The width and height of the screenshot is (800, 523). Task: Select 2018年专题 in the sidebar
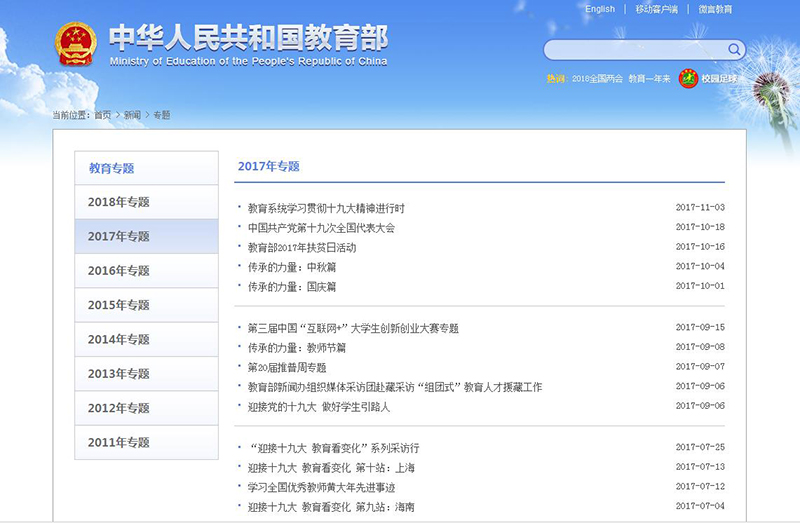pos(119,202)
